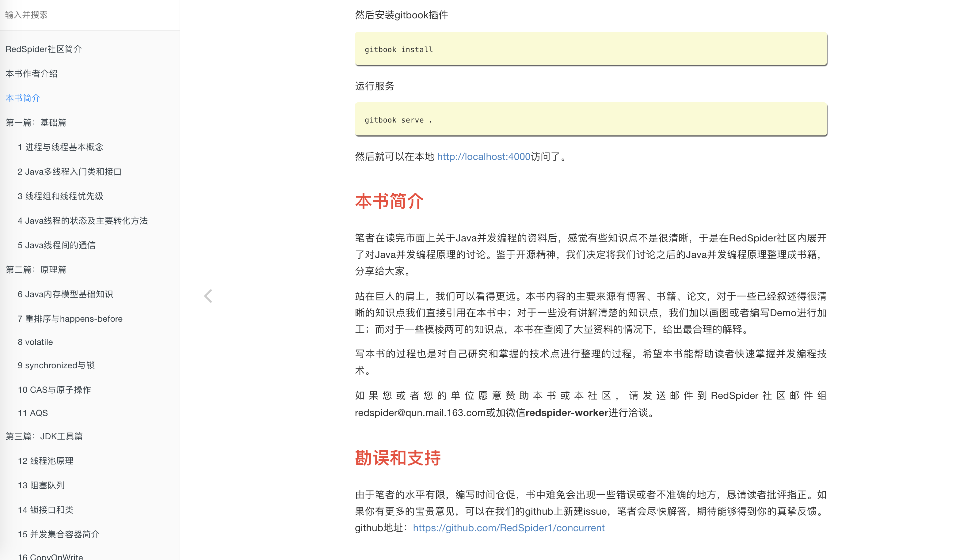Image resolution: width=979 pixels, height=560 pixels.
Task: Open the RedSpider1/concurrent github link
Action: pos(509,528)
